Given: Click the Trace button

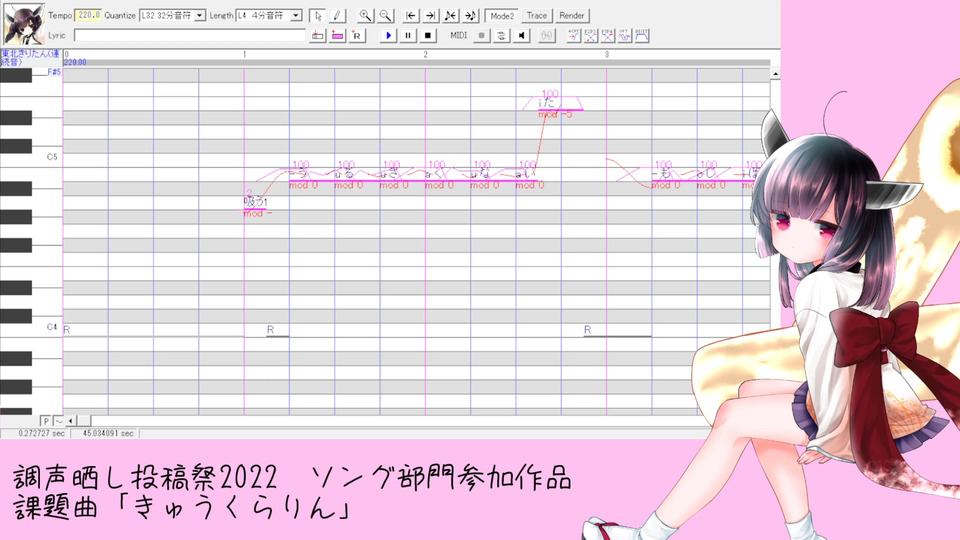Looking at the screenshot, I should click(x=536, y=15).
